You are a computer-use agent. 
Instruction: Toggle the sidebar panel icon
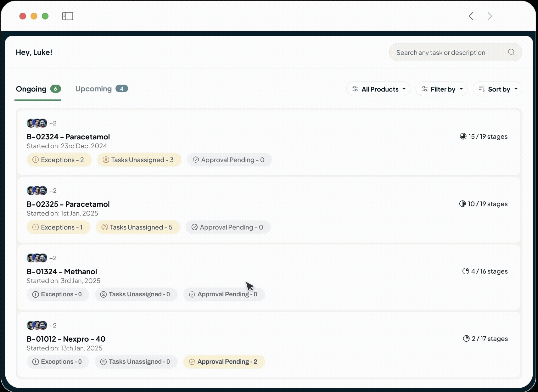(67, 16)
